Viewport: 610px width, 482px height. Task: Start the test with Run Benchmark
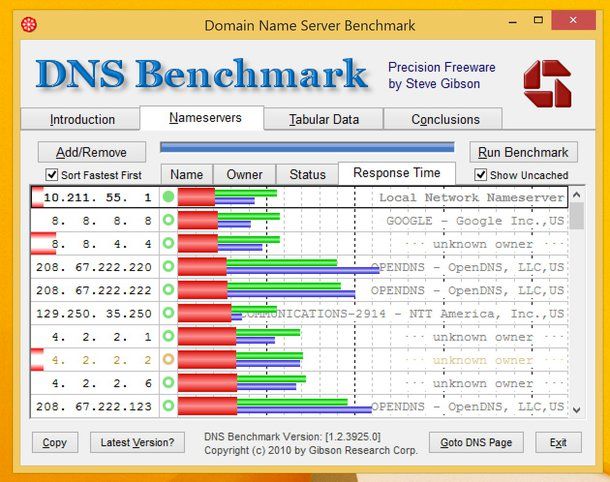coord(523,152)
